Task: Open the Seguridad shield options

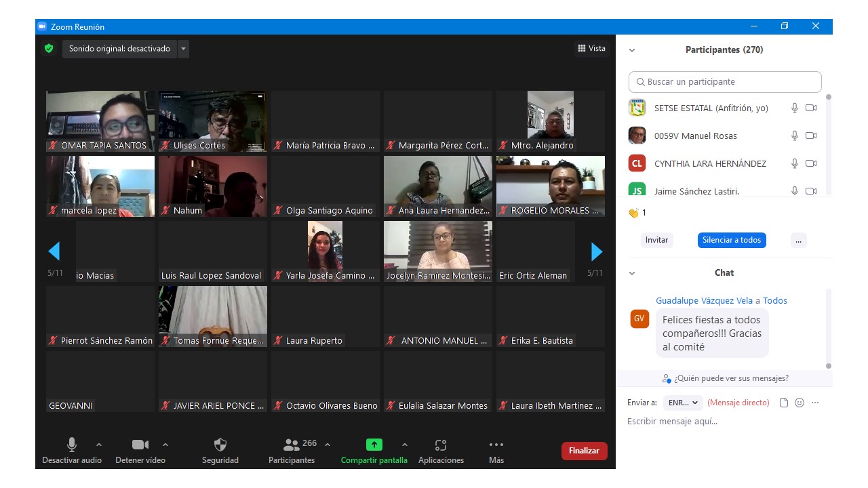Action: (x=220, y=445)
